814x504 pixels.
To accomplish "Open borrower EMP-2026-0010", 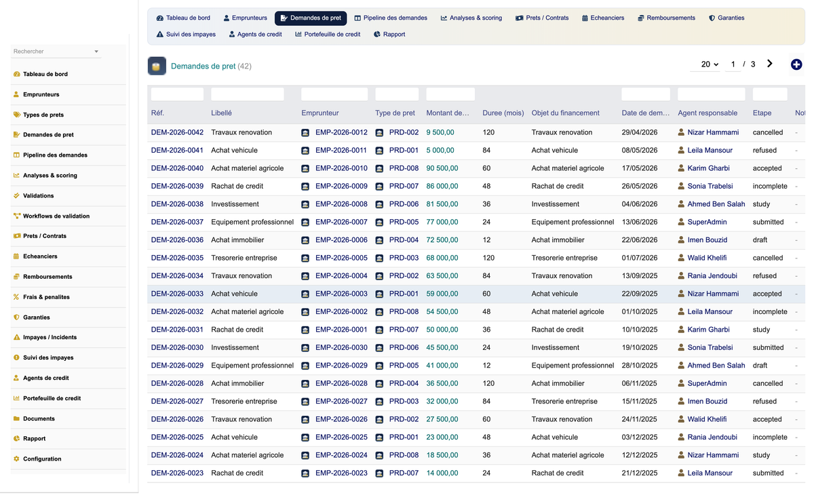I will tap(341, 168).
